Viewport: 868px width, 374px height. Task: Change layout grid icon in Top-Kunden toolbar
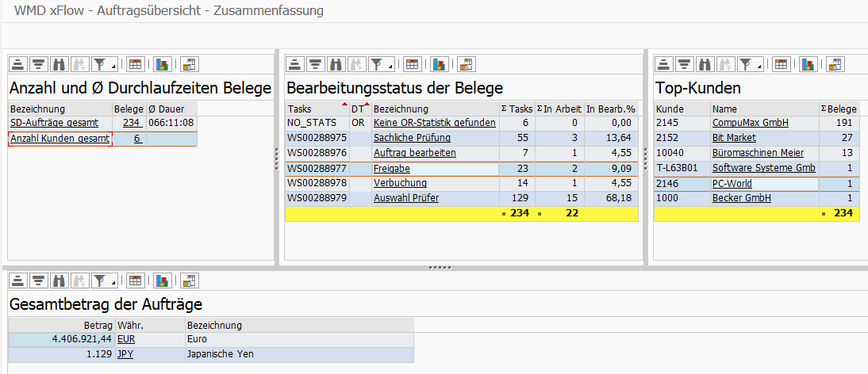click(781, 64)
